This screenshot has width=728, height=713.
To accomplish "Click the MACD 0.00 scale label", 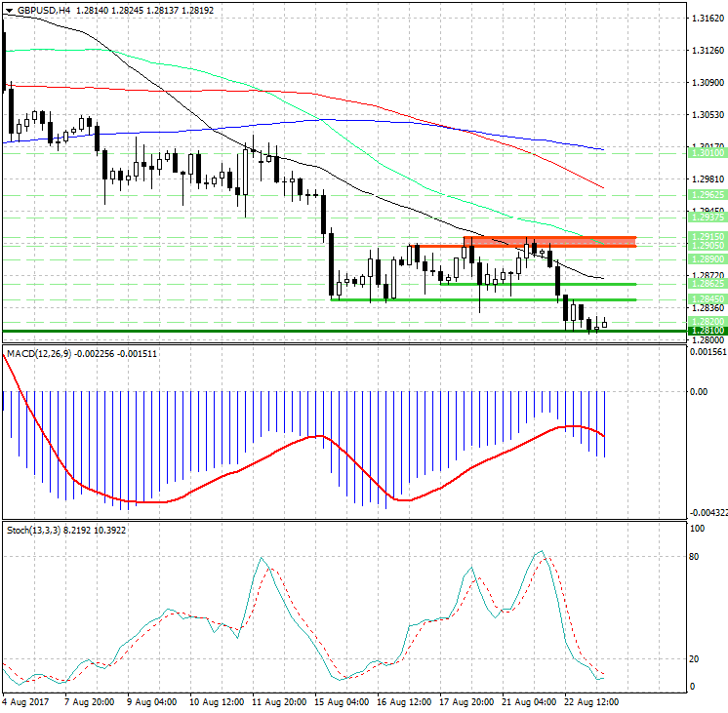I will (x=699, y=391).
